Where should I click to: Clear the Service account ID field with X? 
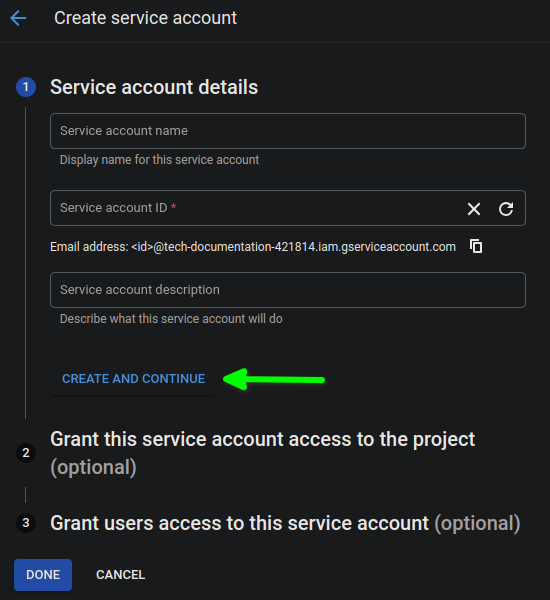tap(474, 209)
